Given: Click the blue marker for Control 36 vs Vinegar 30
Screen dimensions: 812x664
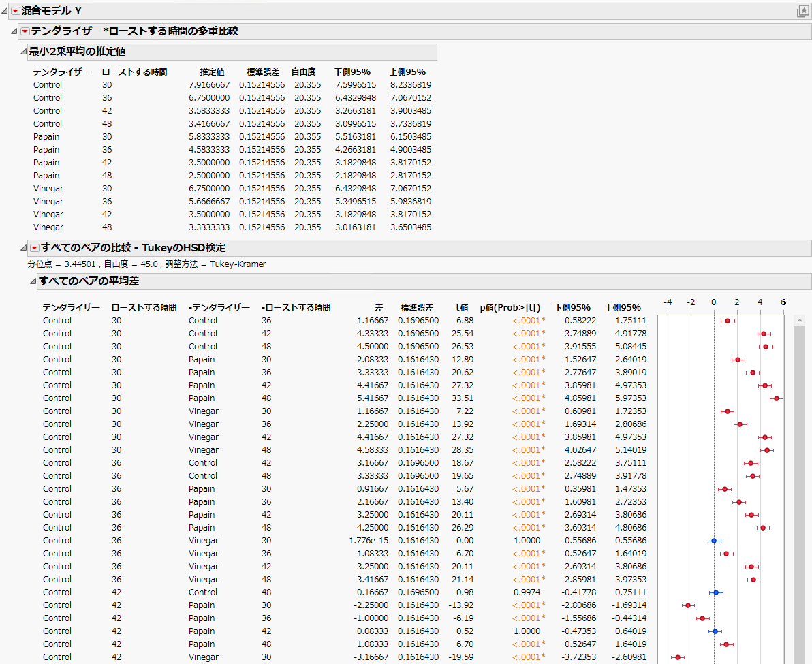Looking at the screenshot, I should [714, 541].
